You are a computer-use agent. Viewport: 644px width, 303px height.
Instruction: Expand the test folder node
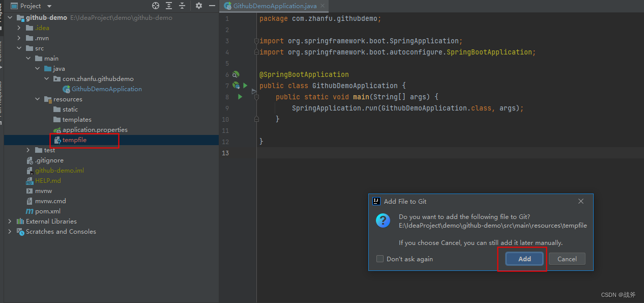28,150
